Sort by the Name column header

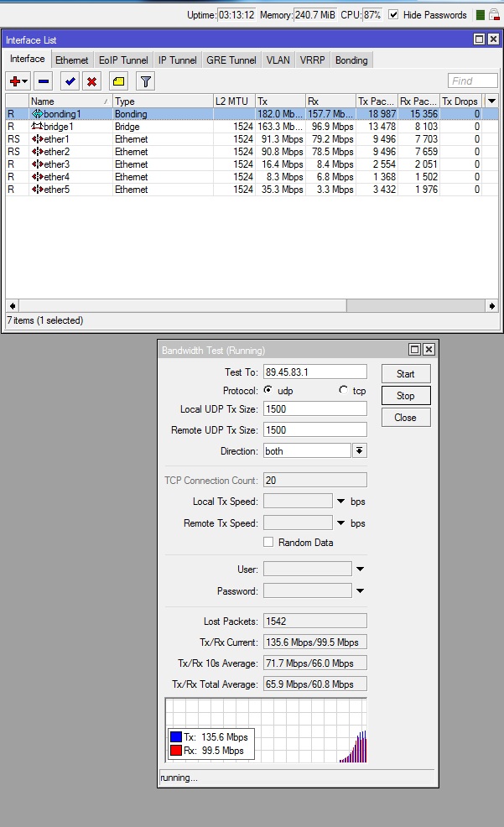(x=70, y=101)
